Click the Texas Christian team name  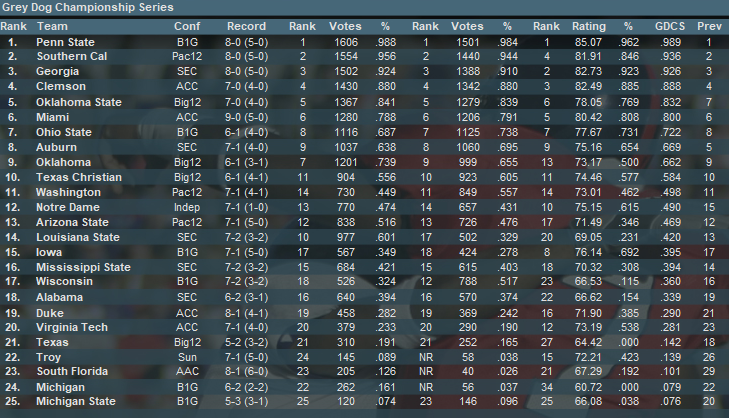pos(79,178)
